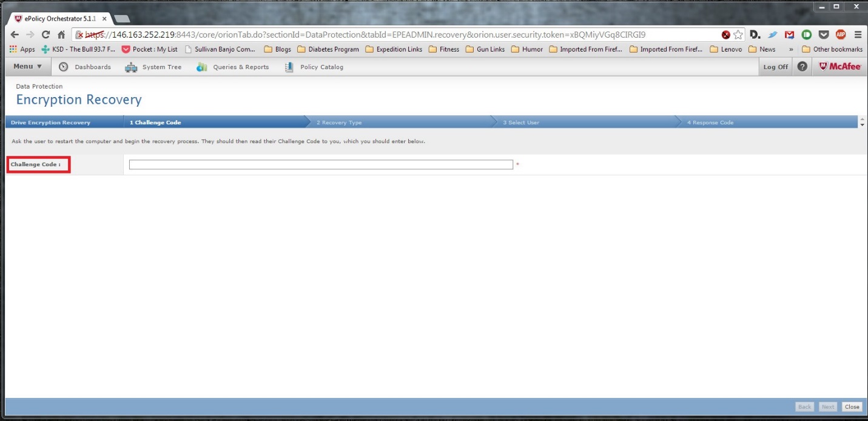Open the Chrome hamburger menu
The width and height of the screenshot is (868, 421).
[x=858, y=35]
